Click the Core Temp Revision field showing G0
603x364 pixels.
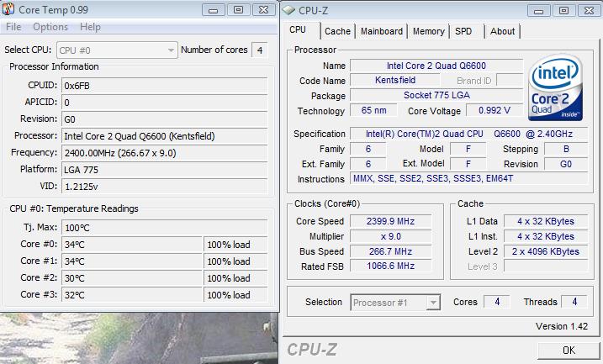[165, 119]
